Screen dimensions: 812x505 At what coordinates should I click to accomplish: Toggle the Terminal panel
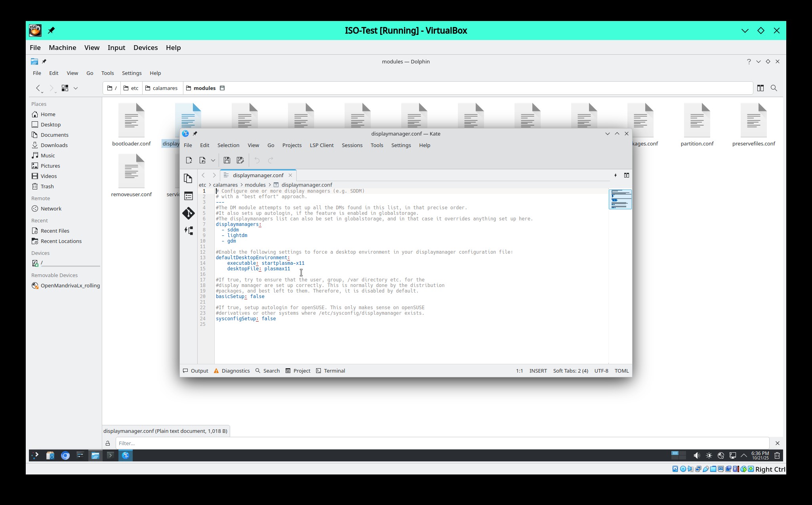coord(330,371)
